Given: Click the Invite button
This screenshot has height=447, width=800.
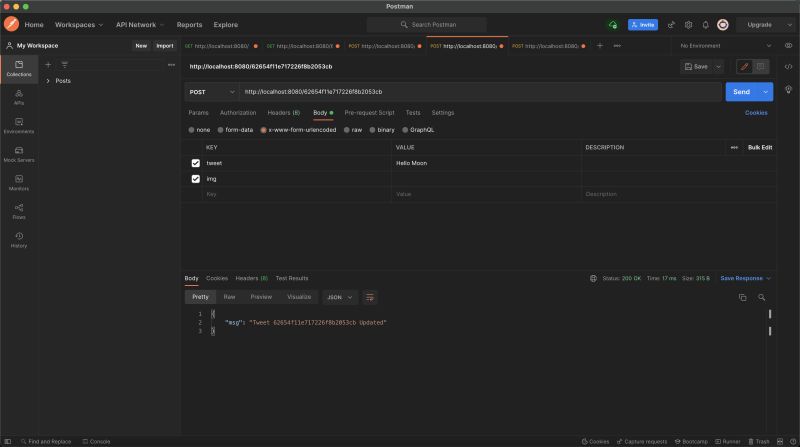Looking at the screenshot, I should [x=643, y=24].
